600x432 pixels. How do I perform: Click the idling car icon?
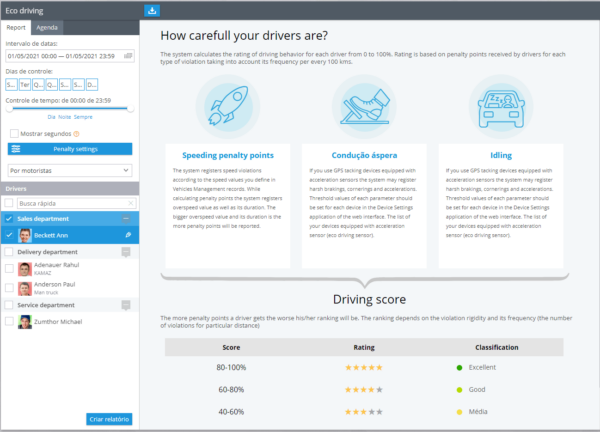(501, 109)
